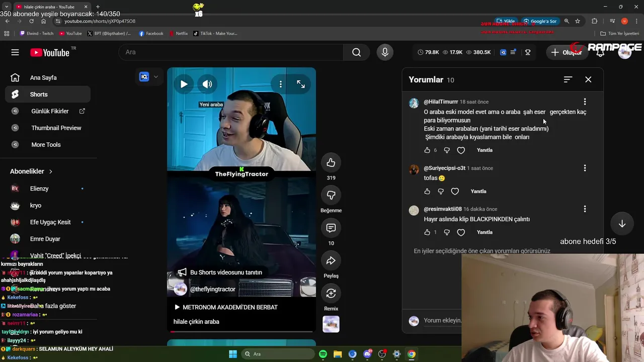This screenshot has width=644, height=362.
Task: Start voice search with the microphone
Action: click(385, 52)
